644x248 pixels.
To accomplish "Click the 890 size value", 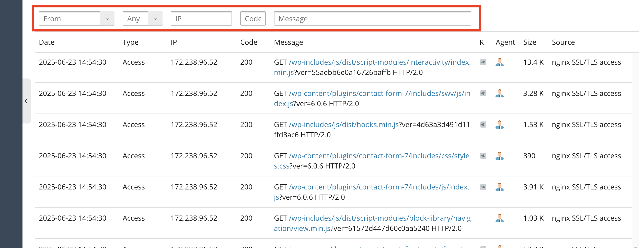I will pyautogui.click(x=529, y=156).
